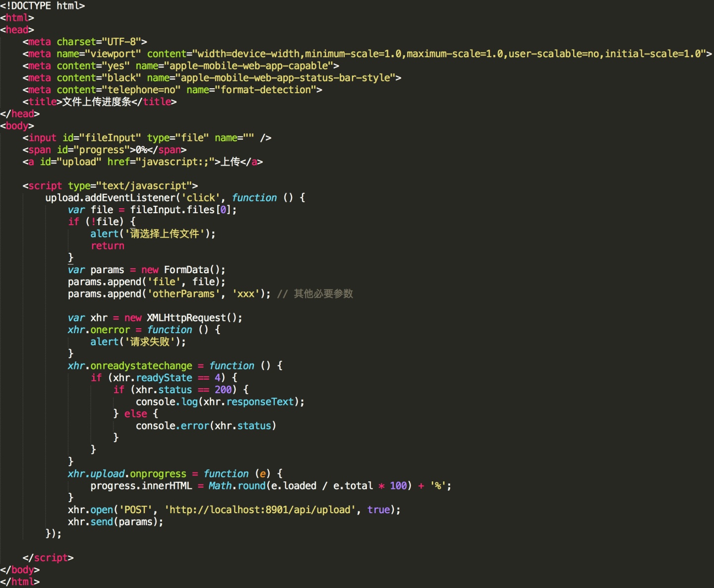The image size is (714, 588).
Task: Click the '<!DOCTYPE html>' declaration text
Action: pyautogui.click(x=43, y=6)
